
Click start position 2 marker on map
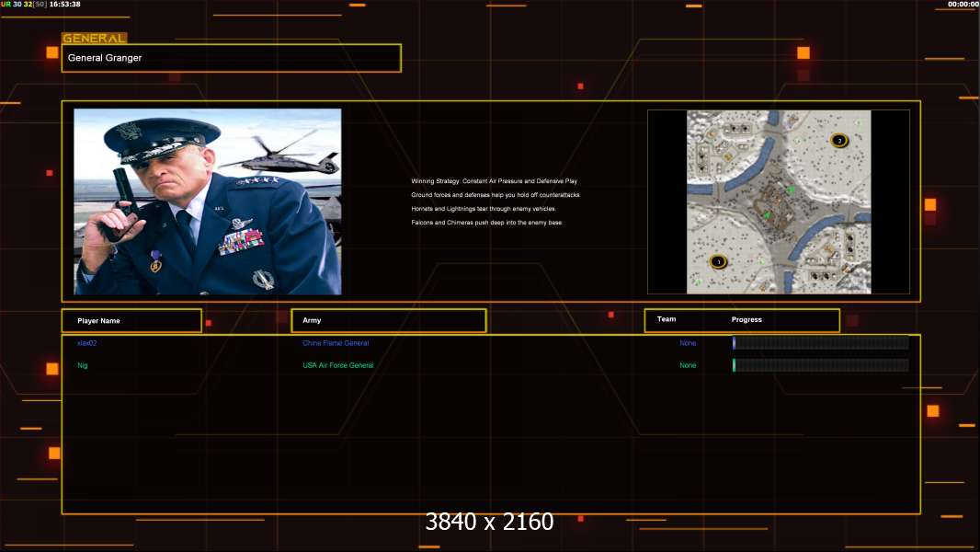(839, 141)
